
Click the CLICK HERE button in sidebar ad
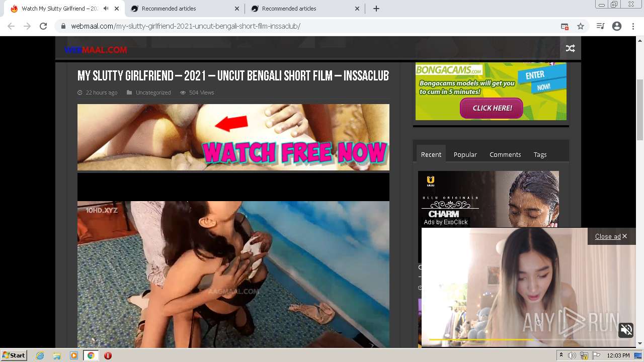tap(492, 108)
